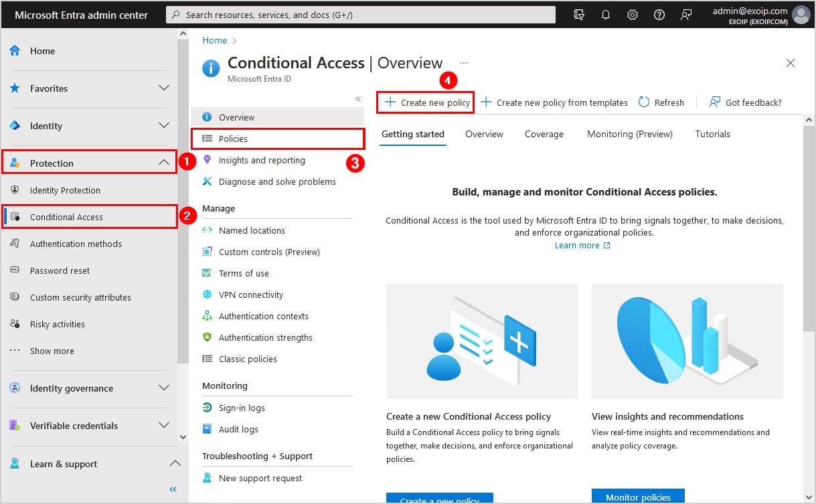Collapse the Learn & support chevron
Viewport: 816px width, 504px height.
point(175,464)
